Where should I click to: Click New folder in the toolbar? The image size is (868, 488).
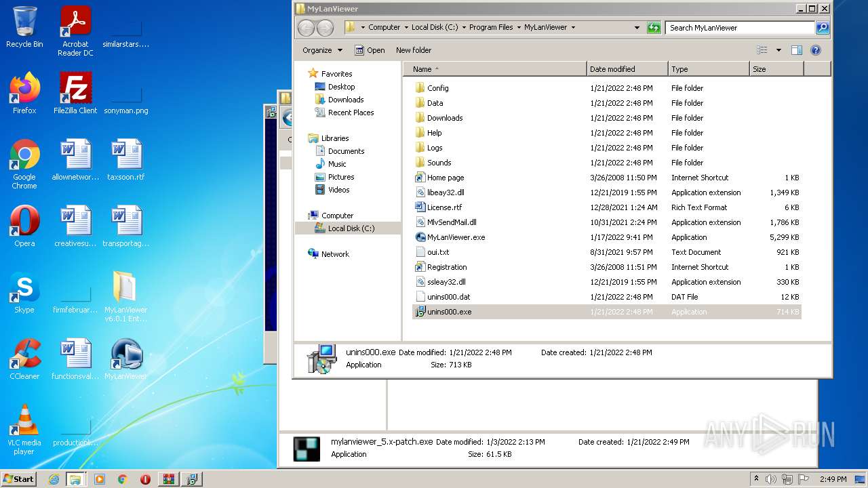[x=414, y=50]
